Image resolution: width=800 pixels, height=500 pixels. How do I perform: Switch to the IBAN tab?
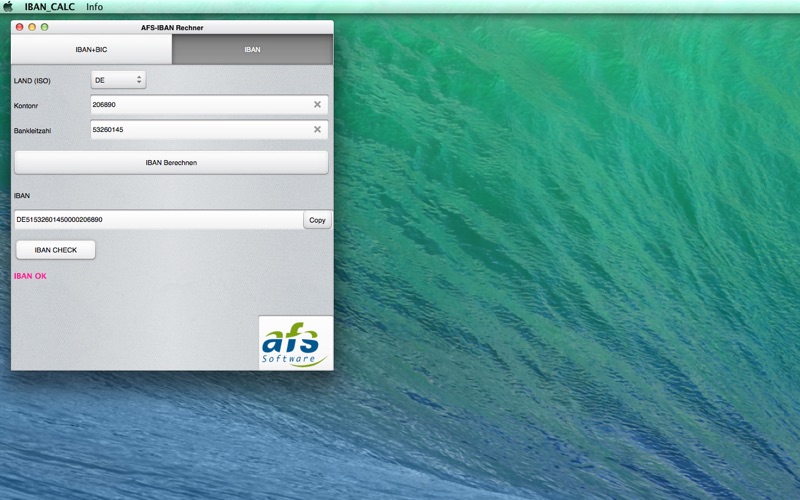[253, 49]
